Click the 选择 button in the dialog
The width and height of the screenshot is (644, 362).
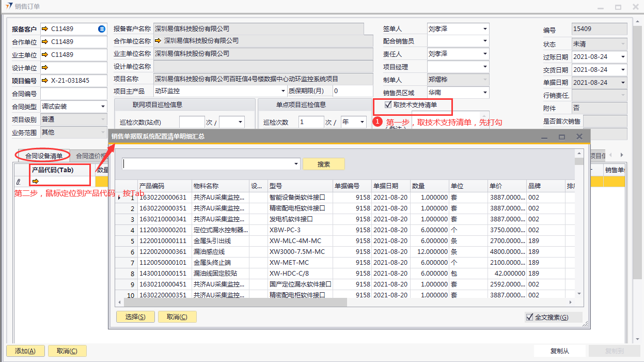coord(135,317)
